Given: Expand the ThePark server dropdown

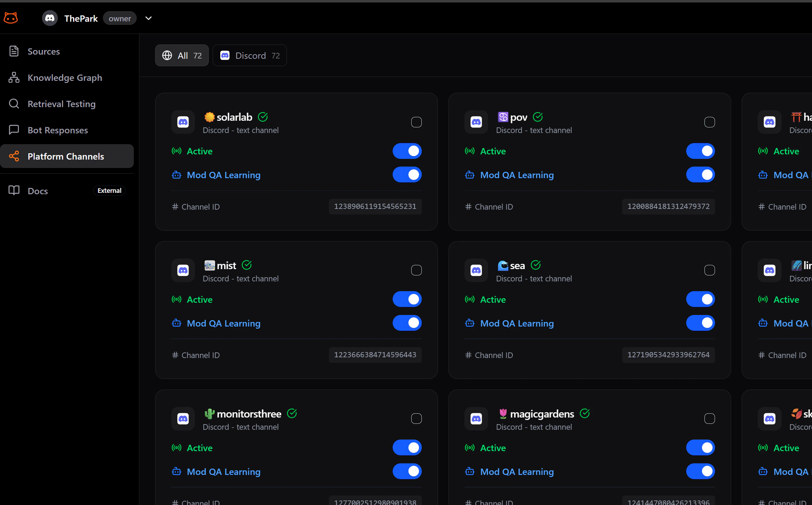Looking at the screenshot, I should click(x=148, y=18).
